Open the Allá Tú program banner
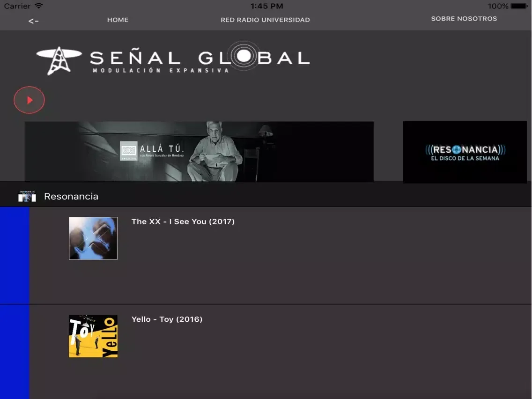This screenshot has height=399, width=532. click(x=199, y=152)
